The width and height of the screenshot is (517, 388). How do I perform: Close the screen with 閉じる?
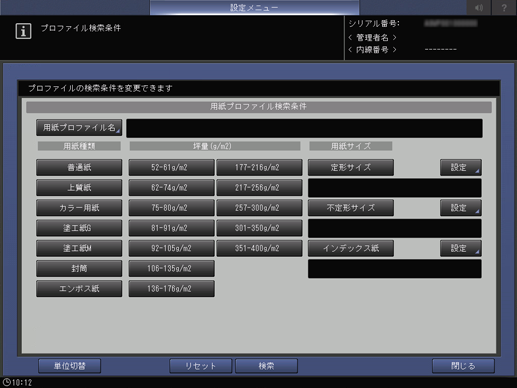tap(463, 366)
